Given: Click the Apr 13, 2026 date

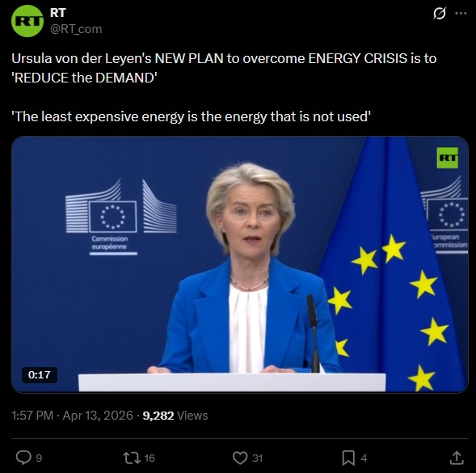Looking at the screenshot, I should click(x=98, y=416).
